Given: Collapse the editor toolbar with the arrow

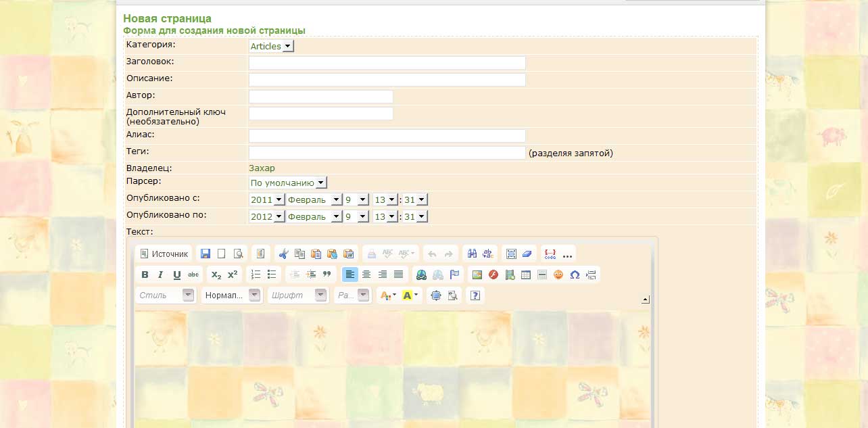Looking at the screenshot, I should coord(646,300).
